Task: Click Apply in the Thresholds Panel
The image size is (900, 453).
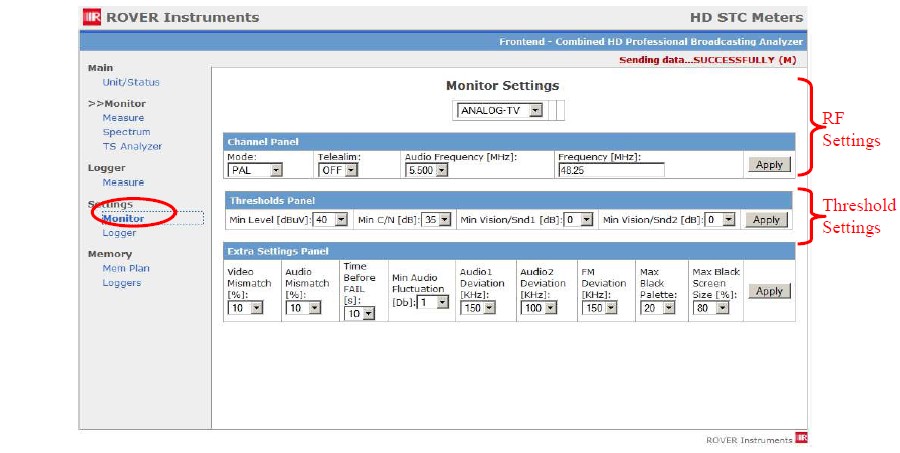Action: [766, 220]
